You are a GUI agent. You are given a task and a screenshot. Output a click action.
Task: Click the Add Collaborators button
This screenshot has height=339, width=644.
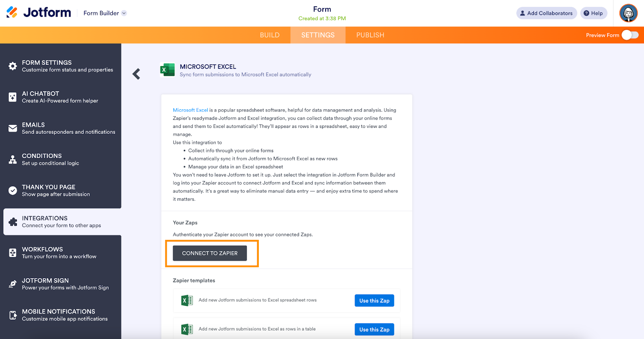pos(546,13)
